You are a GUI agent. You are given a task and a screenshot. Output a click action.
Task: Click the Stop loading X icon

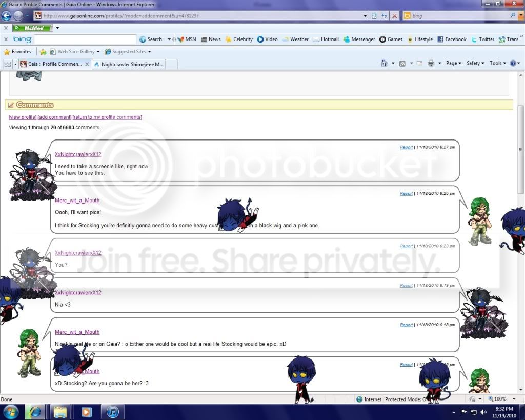[x=395, y=16]
